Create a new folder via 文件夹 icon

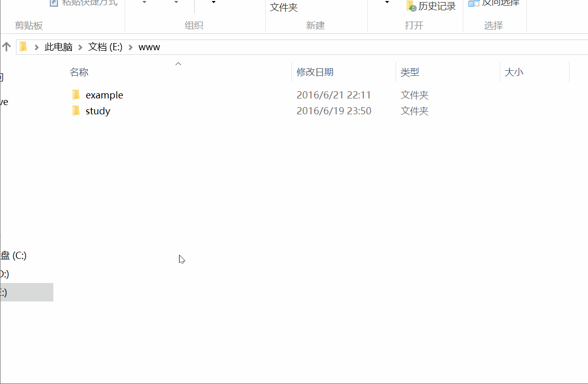[x=283, y=8]
